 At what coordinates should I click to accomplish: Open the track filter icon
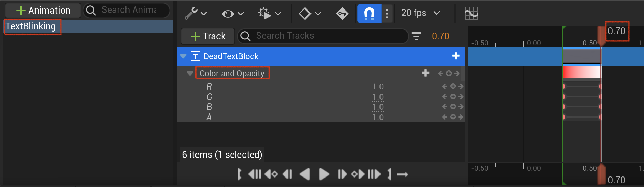pos(416,36)
